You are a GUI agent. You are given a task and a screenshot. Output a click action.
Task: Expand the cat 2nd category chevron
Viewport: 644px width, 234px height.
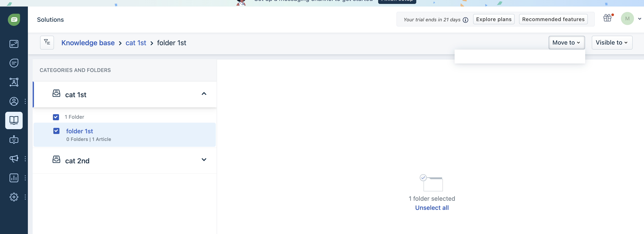(204, 160)
